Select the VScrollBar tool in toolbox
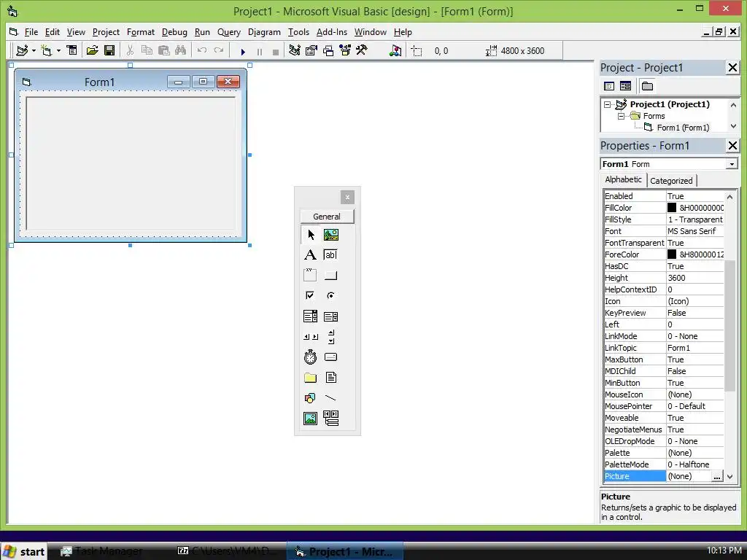 (331, 337)
